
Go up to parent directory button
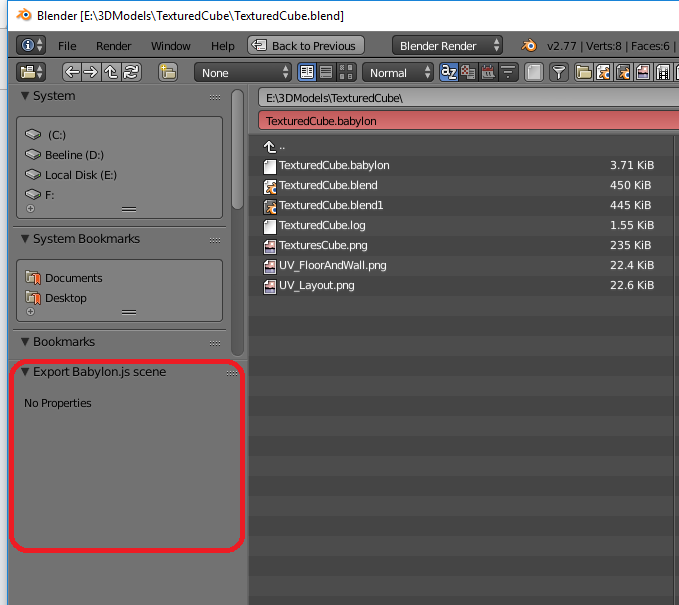pyautogui.click(x=111, y=72)
